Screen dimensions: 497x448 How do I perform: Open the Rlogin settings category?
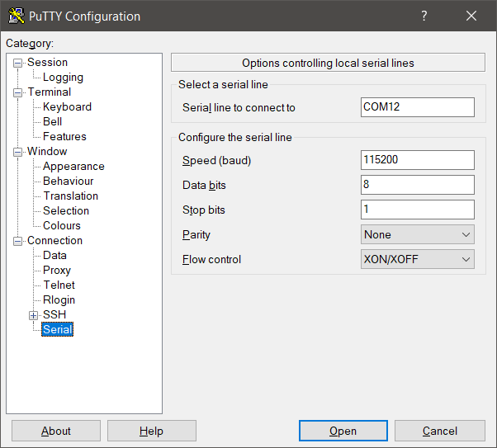(59, 300)
